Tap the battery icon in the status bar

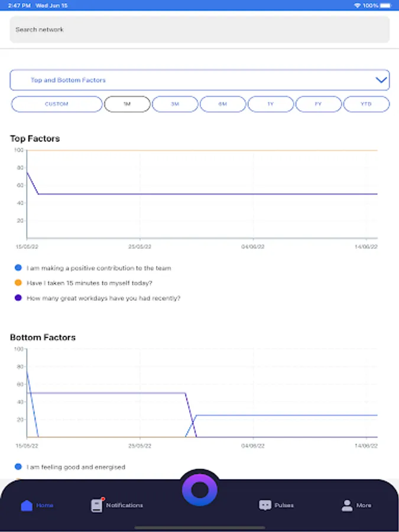[385, 5]
